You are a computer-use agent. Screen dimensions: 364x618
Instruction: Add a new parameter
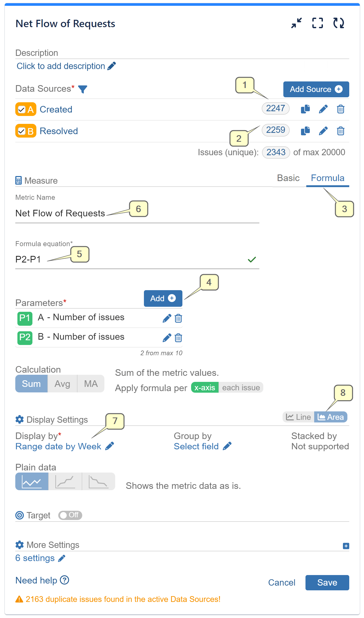click(x=163, y=298)
